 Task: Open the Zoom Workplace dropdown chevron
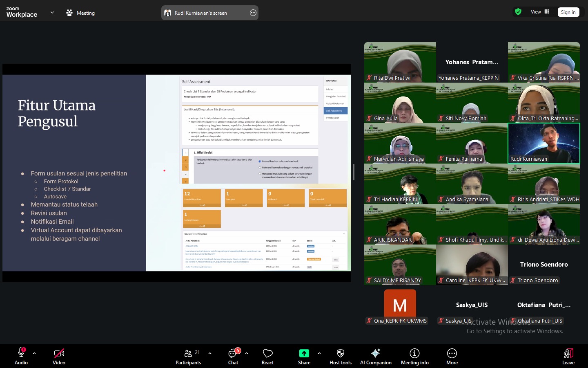tap(52, 13)
